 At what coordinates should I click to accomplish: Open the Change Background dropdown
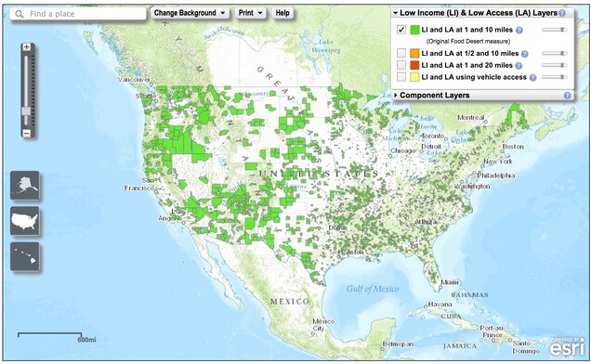[190, 13]
